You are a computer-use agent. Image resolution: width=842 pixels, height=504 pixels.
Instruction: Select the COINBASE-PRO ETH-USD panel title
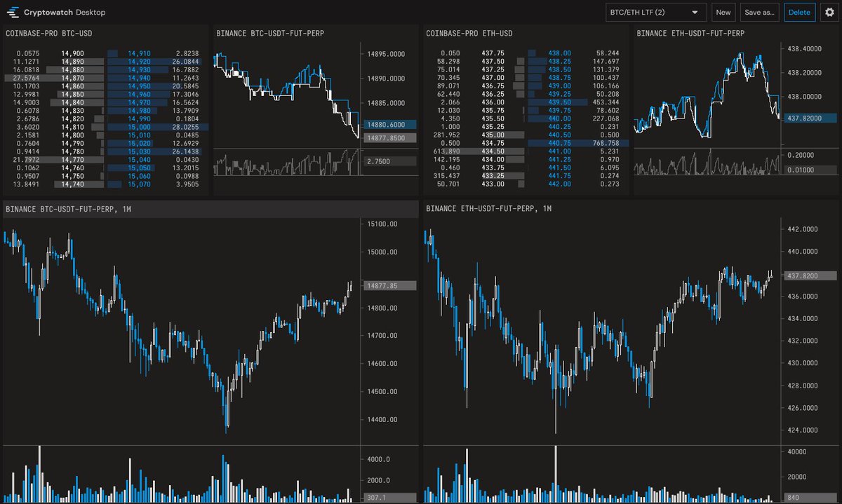point(469,33)
